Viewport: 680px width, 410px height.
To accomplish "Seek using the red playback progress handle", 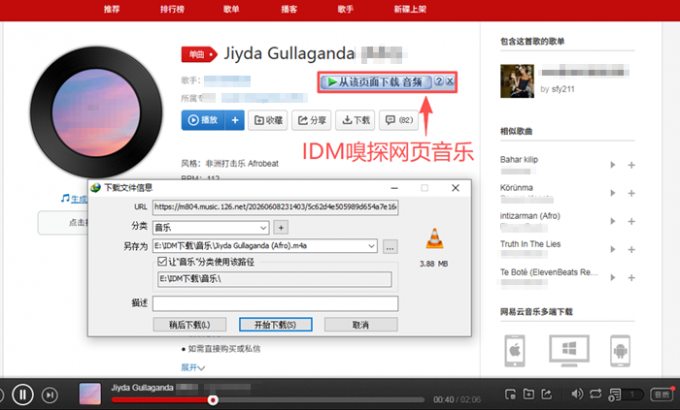I will 212,400.
